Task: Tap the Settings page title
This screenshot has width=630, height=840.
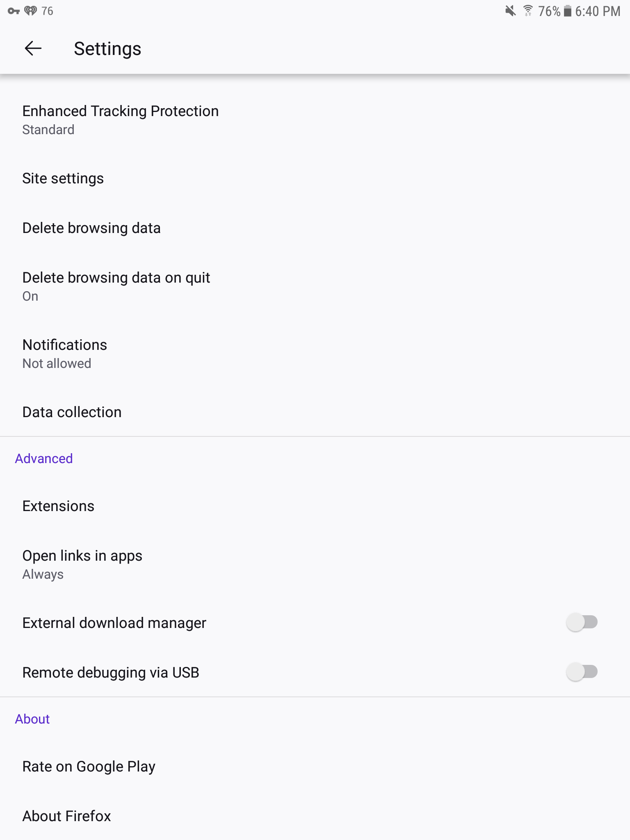Action: click(107, 49)
